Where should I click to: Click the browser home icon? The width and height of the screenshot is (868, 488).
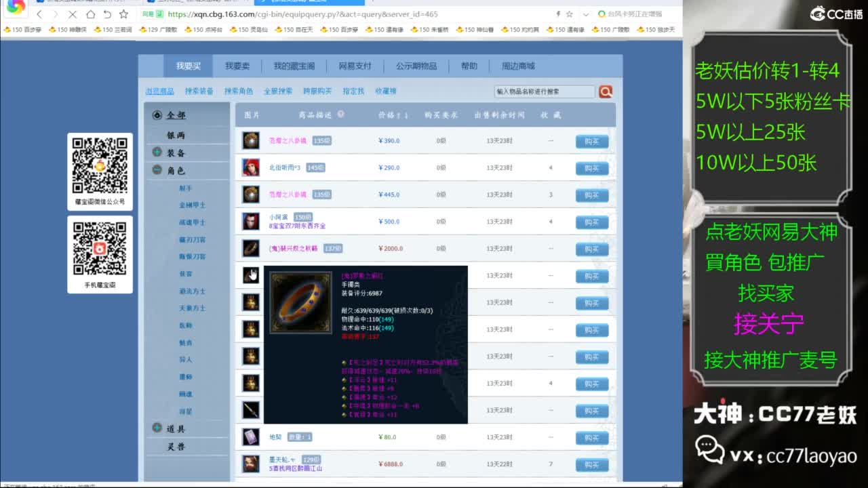click(90, 14)
